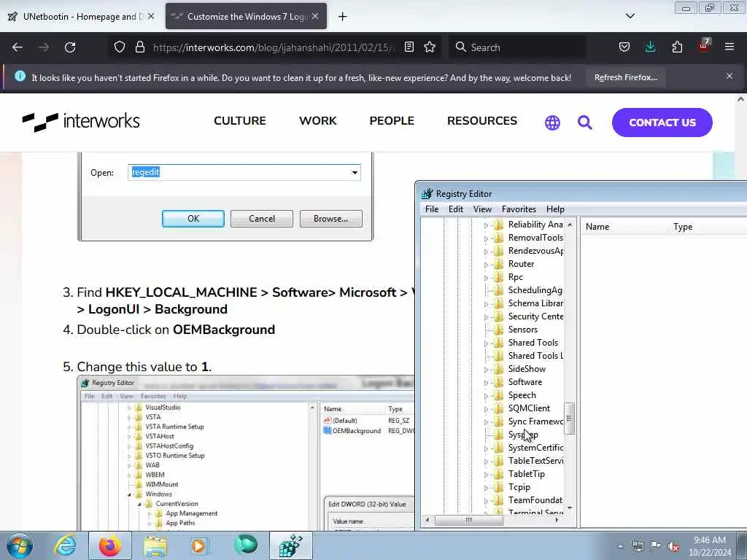Open the Firefox hamburger application menu
Image resolution: width=747 pixels, height=560 pixels.
[x=729, y=47]
